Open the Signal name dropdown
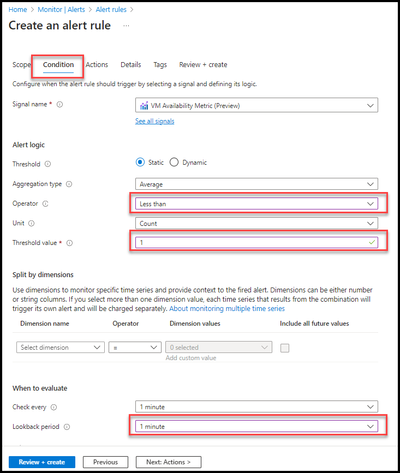Image resolution: width=400 pixels, height=473 pixels. [257, 106]
